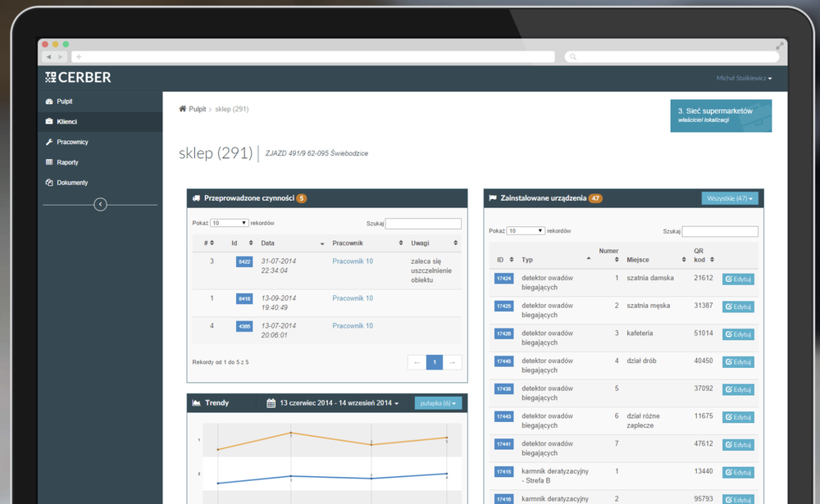The height and width of the screenshot is (504, 820).
Task: Go to the next page of activities
Action: [453, 362]
